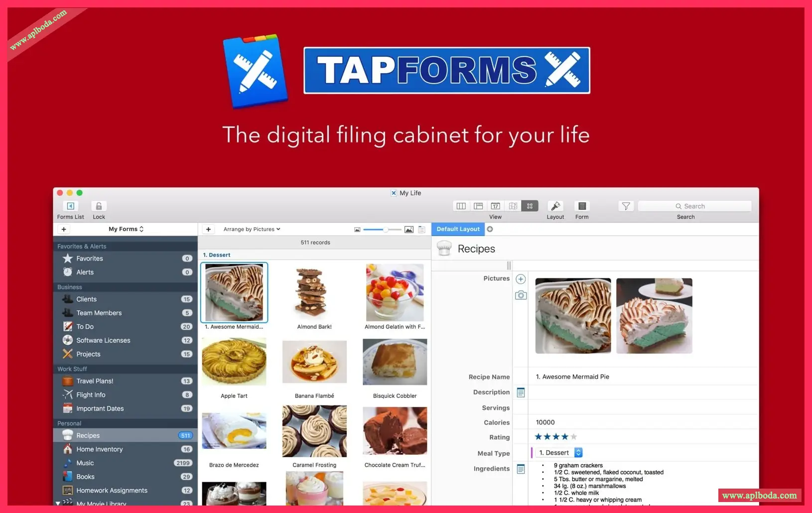Select the Apple Tart recipe thumbnail
The image size is (812, 513).
pos(234,362)
